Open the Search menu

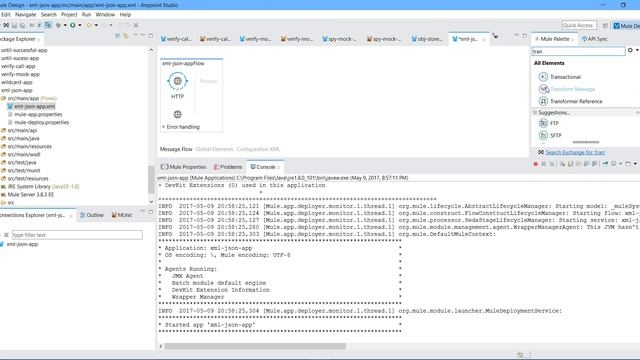click(49, 14)
